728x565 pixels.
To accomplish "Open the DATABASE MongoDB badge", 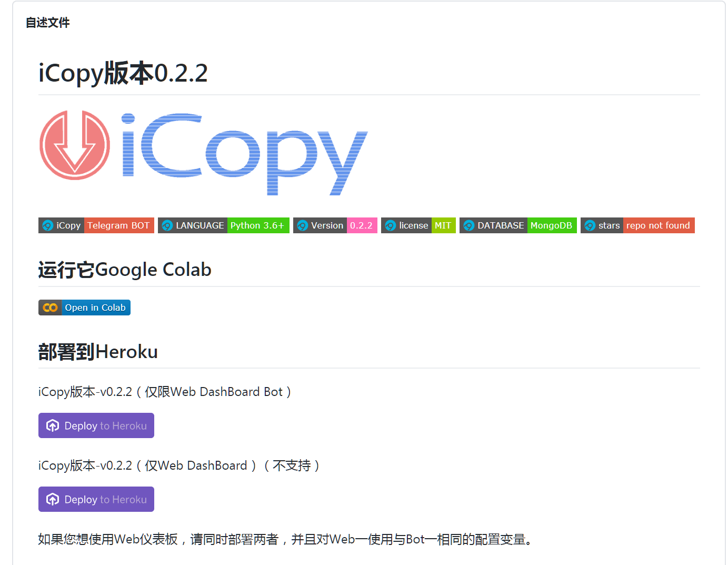I will tap(518, 225).
